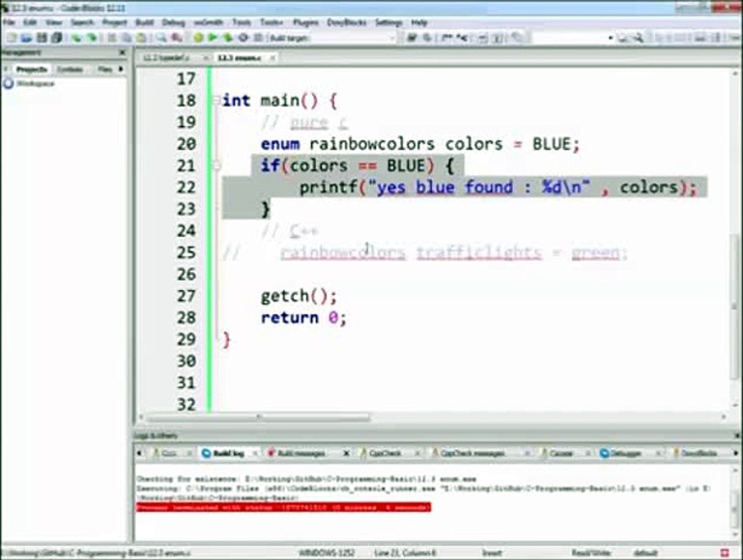
Task: Switch to the Build log tab
Action: 229,453
